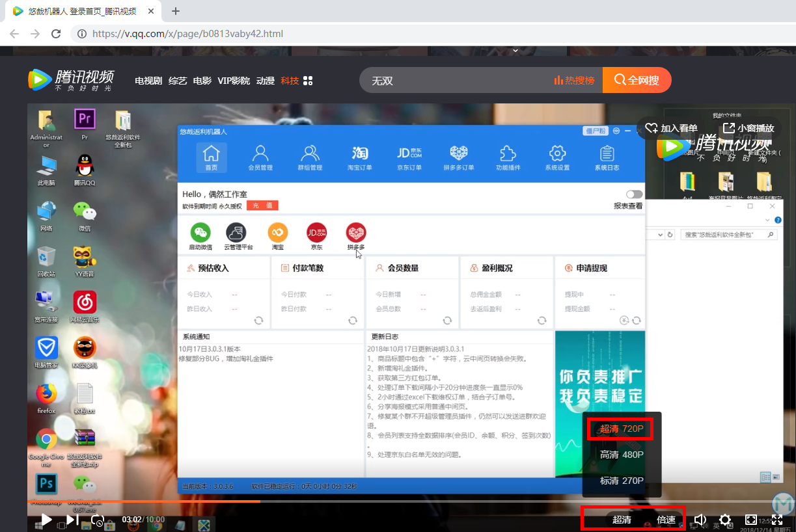View site information icon beside the URL
Screen dimensions: 796x532
81,33
